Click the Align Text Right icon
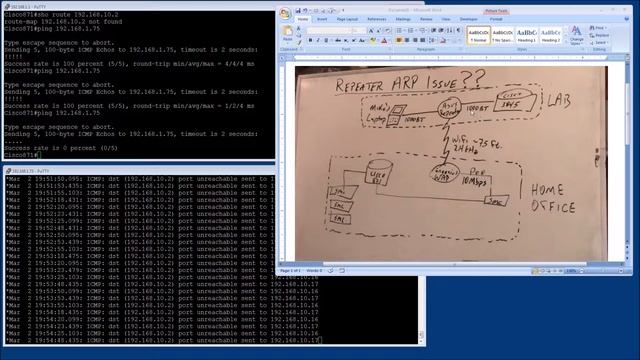Screen dimensions: 640x360 coord(415,40)
